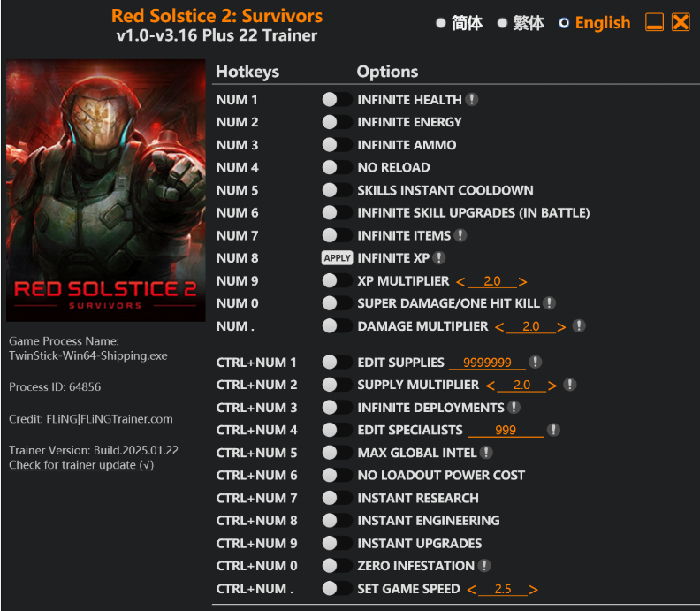Click the info icon beside Zero Infestation

pyautogui.click(x=484, y=566)
